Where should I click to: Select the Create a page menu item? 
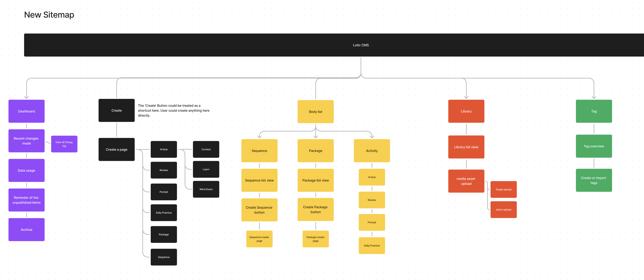click(x=116, y=149)
